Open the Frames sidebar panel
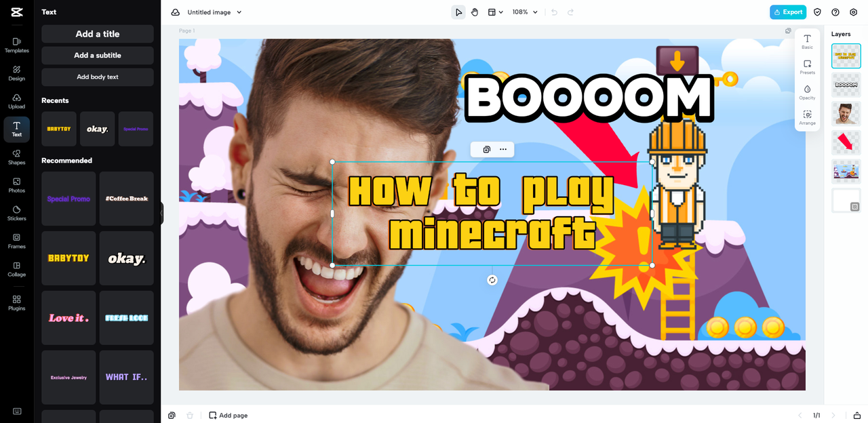Image resolution: width=868 pixels, height=423 pixels. pyautogui.click(x=16, y=241)
